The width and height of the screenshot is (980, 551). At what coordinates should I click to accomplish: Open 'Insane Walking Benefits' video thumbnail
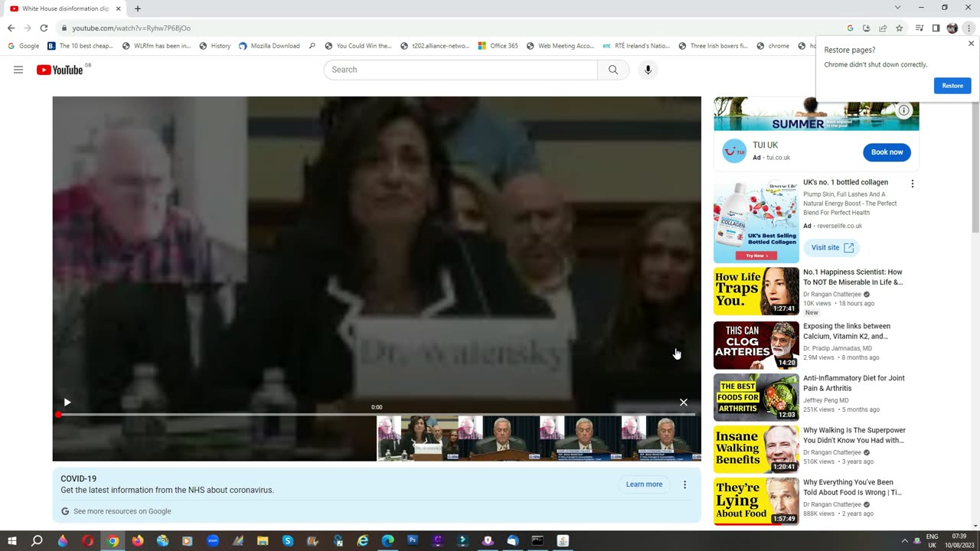756,450
